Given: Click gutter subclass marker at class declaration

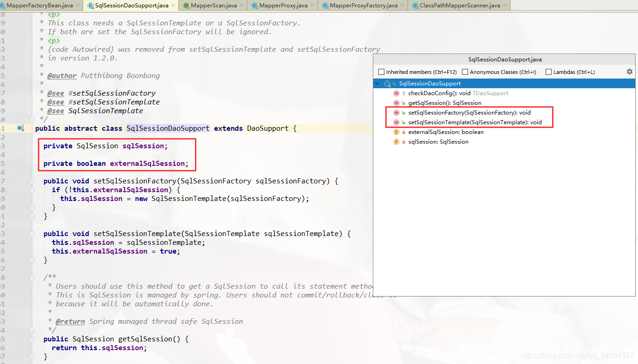Looking at the screenshot, I should [21, 128].
